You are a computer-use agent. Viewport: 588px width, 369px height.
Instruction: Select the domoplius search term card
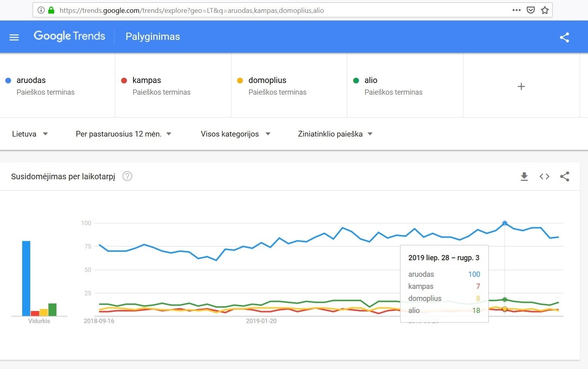[x=289, y=86]
